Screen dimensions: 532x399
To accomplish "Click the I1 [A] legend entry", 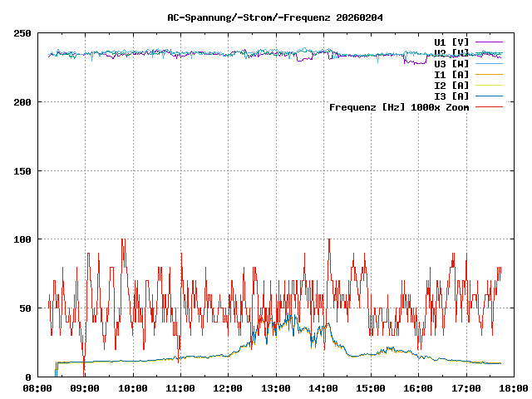I will (451, 74).
